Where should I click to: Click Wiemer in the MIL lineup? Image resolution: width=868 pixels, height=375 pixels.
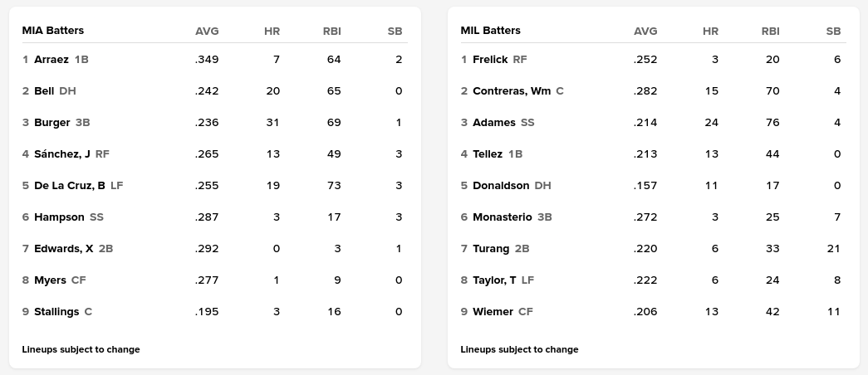pos(493,312)
